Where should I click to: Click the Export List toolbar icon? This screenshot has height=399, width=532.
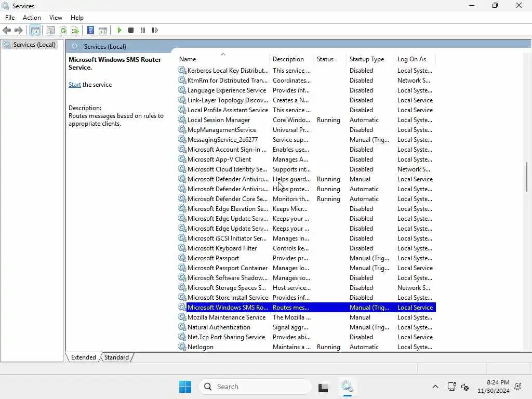coord(75,30)
